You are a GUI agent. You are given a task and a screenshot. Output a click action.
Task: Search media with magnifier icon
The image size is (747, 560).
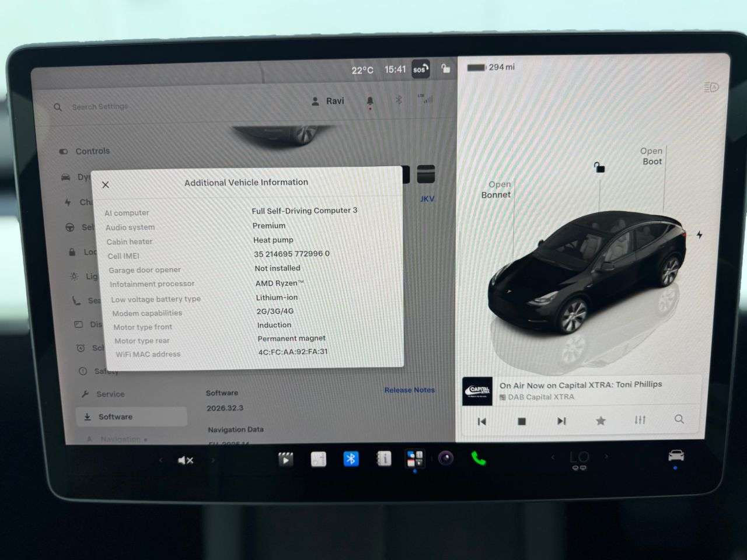coord(679,419)
